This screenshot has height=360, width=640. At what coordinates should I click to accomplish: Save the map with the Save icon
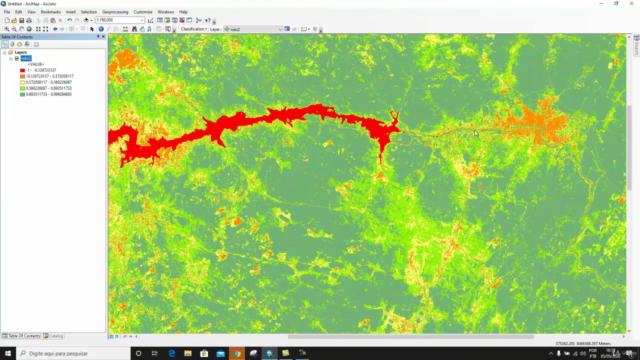click(x=22, y=20)
